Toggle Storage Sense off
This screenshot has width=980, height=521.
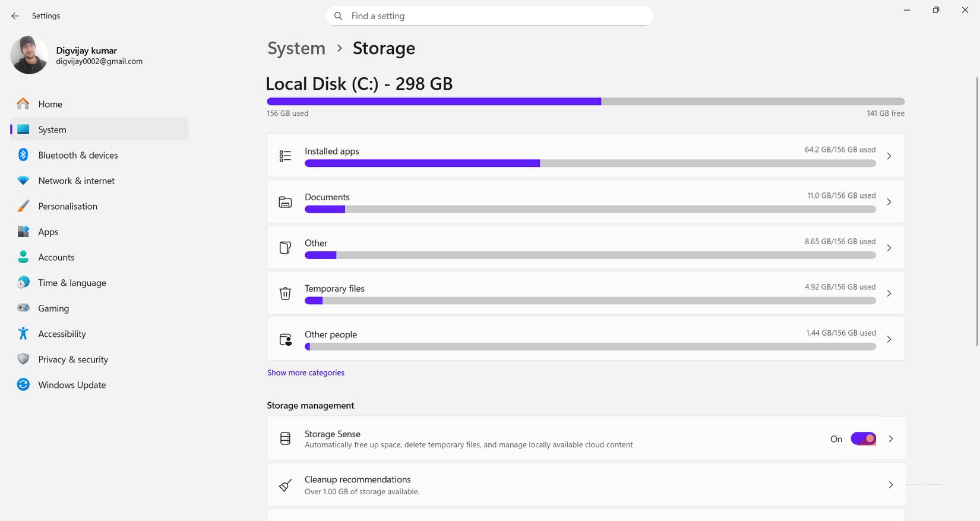[x=863, y=438]
